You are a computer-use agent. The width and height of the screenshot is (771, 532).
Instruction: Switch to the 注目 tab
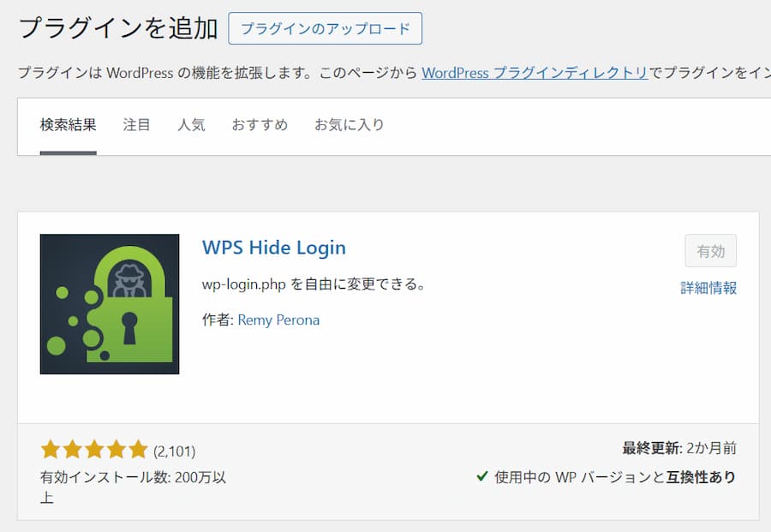pos(136,124)
